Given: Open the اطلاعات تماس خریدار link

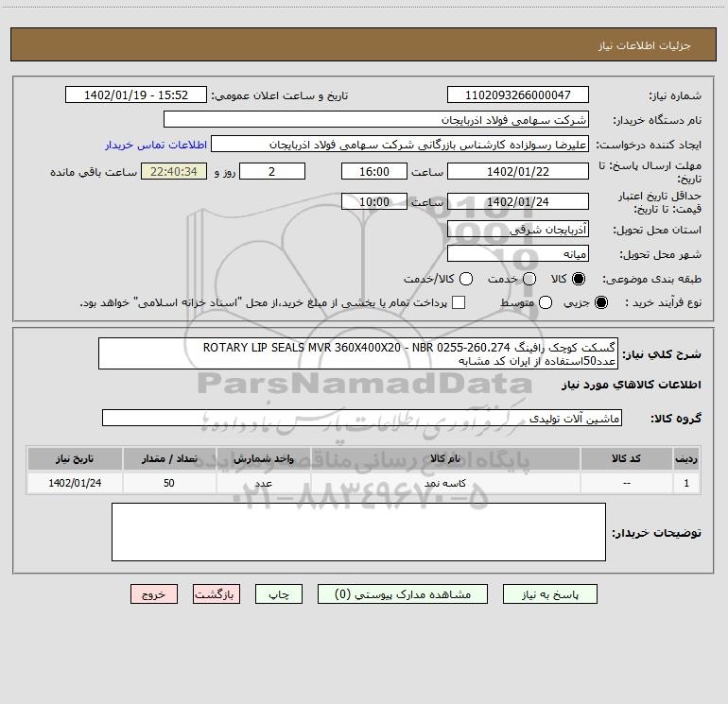Looking at the screenshot, I should [156, 145].
